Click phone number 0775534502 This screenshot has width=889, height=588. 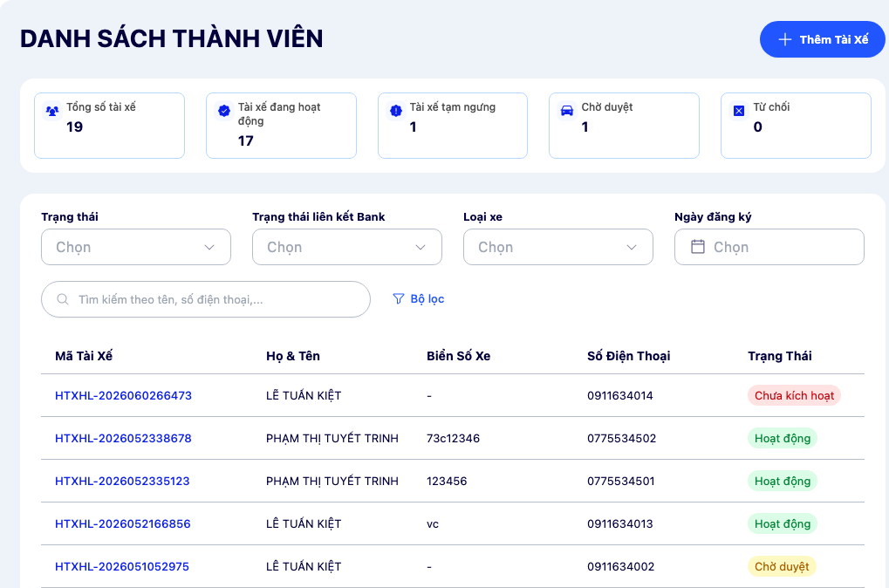[x=622, y=438]
